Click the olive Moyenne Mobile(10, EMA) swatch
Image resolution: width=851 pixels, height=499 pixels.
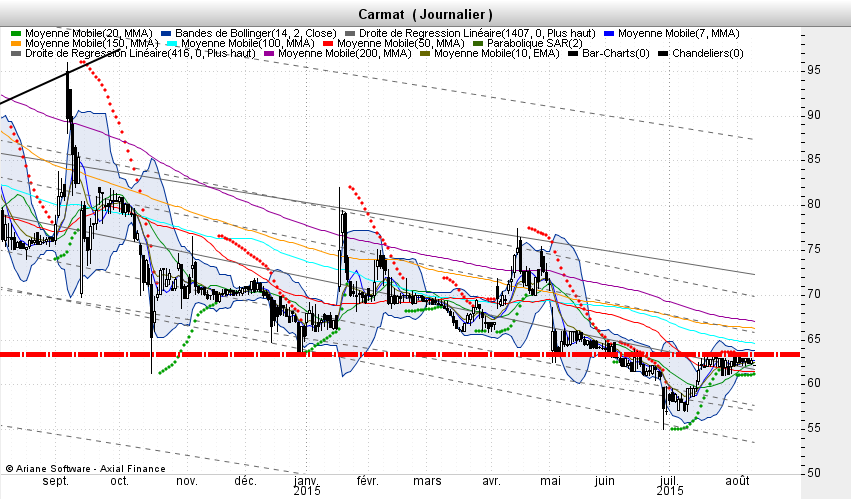(x=425, y=54)
